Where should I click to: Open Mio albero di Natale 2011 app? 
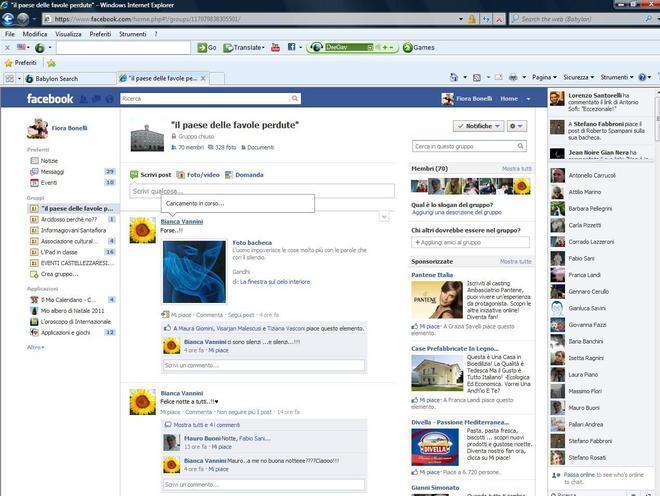coord(72,311)
